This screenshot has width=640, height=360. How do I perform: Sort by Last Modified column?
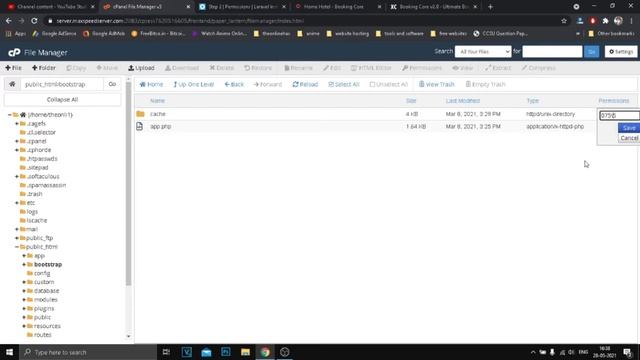coord(463,100)
